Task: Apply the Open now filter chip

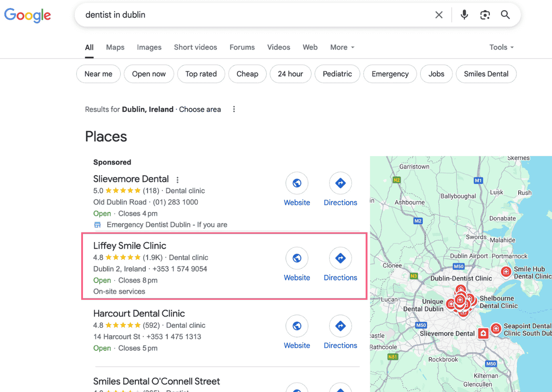Action: click(x=149, y=74)
